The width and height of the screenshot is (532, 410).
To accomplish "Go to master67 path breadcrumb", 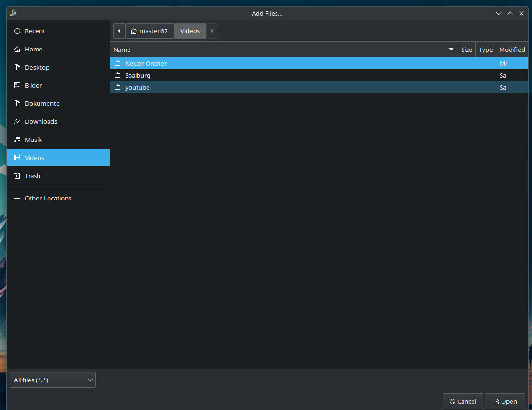I will coord(149,31).
